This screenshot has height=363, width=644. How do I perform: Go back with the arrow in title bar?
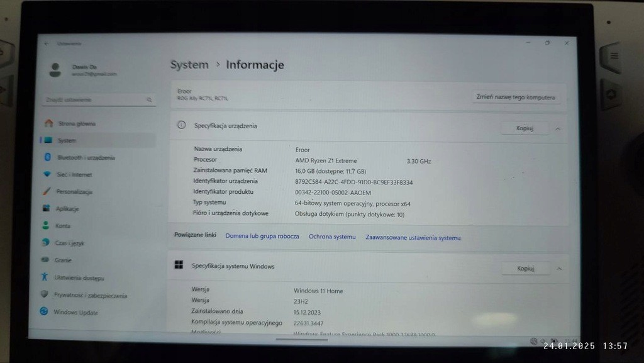(46, 43)
